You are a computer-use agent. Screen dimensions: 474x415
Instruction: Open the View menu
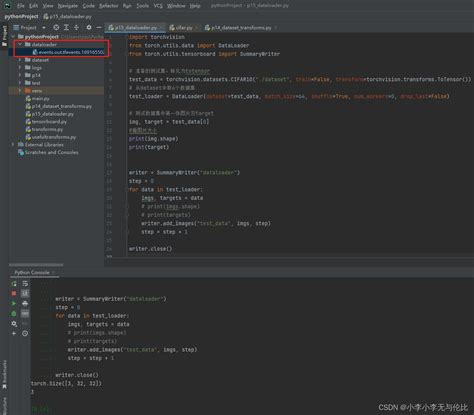48,6
